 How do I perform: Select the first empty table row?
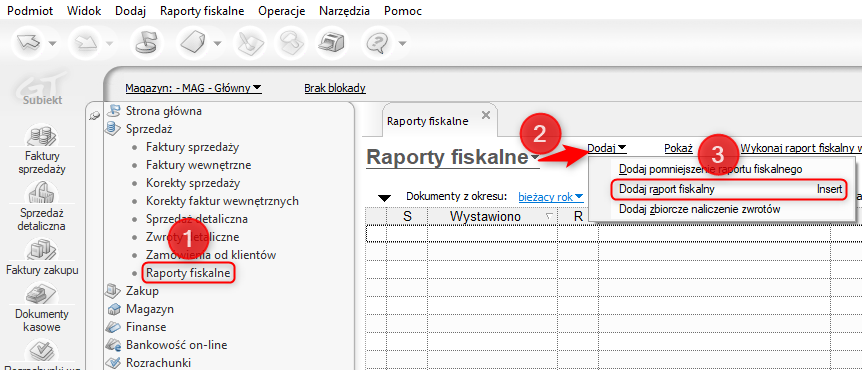(614, 234)
